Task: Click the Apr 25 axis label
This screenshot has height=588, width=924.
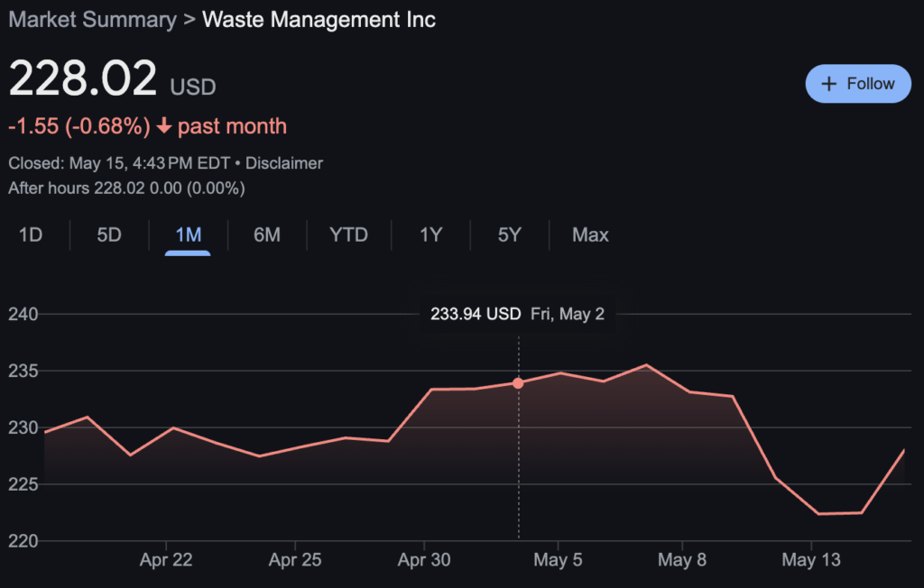Action: 295,560
